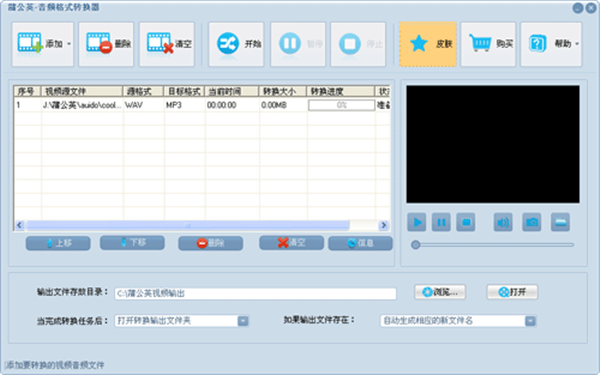Click the 删除 delete icon in top toolbar
This screenshot has height=375, width=600.
[99, 43]
